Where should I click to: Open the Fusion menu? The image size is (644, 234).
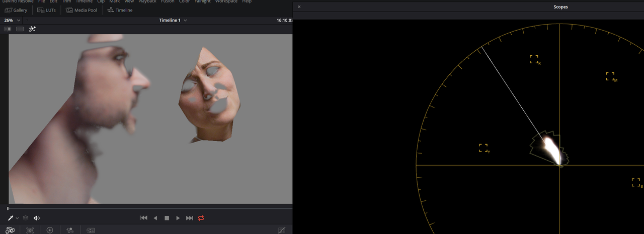tap(168, 2)
